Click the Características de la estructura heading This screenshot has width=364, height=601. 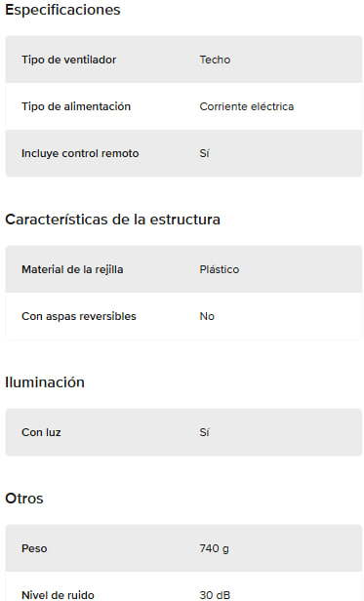pyautogui.click(x=113, y=220)
